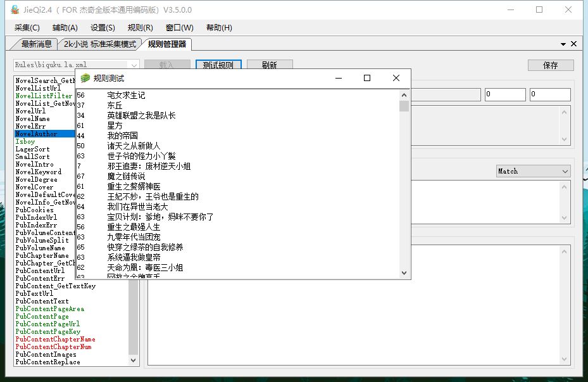Select NovelIntro rule
This screenshot has height=382, width=588.
pyautogui.click(x=34, y=164)
